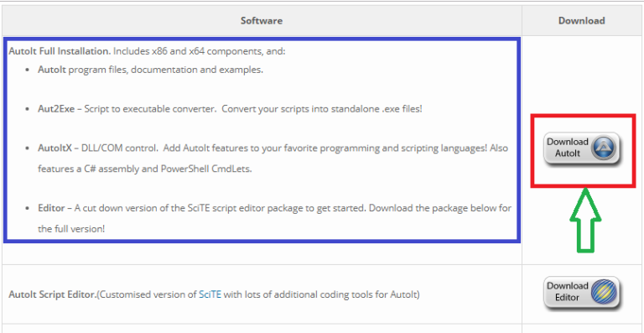Click the Download Editor button

(582, 293)
